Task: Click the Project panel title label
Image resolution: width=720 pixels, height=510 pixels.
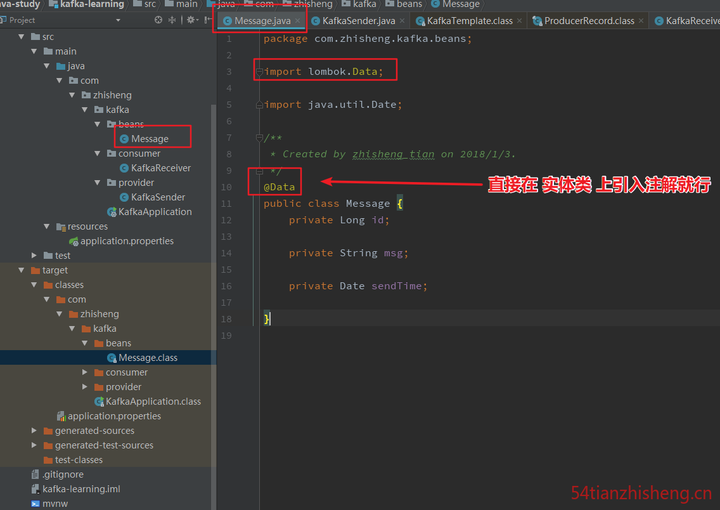Action: (x=22, y=20)
